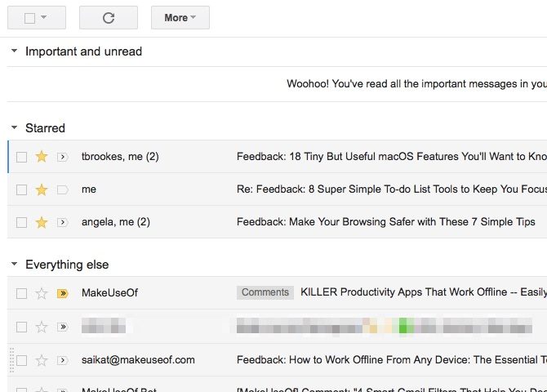The width and height of the screenshot is (547, 392).
Task: Open the Re: Feedback: 8 Super Simple To-do List email
Action: 392,189
